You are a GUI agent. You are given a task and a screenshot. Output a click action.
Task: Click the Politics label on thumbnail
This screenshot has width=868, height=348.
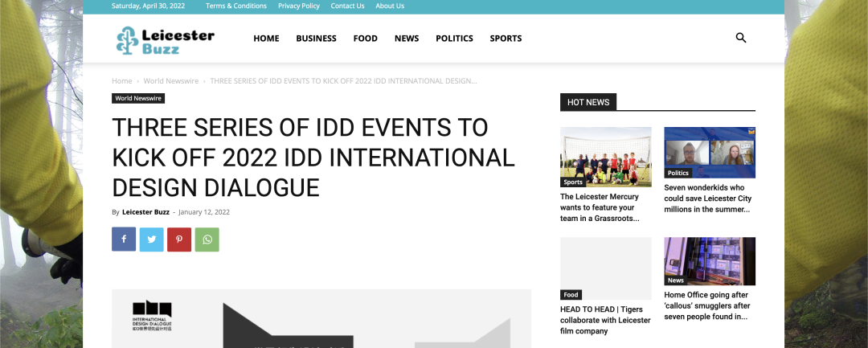point(678,173)
